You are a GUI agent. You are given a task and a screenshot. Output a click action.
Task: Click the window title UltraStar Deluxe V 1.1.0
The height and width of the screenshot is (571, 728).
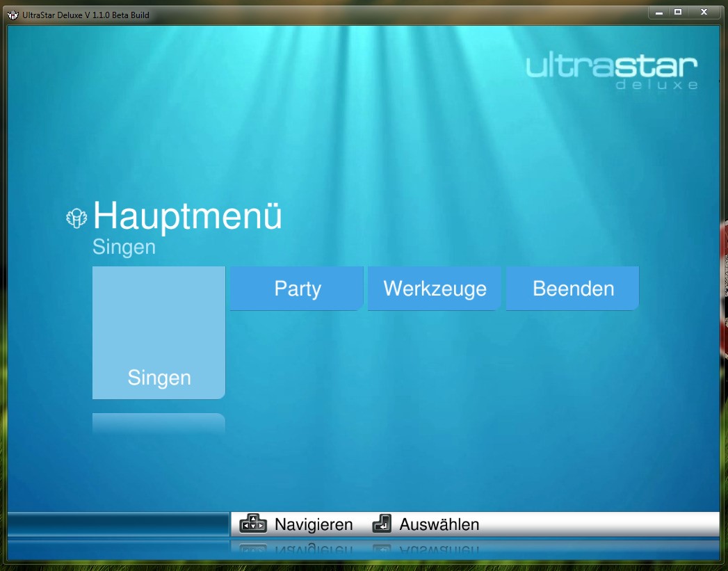pos(86,15)
